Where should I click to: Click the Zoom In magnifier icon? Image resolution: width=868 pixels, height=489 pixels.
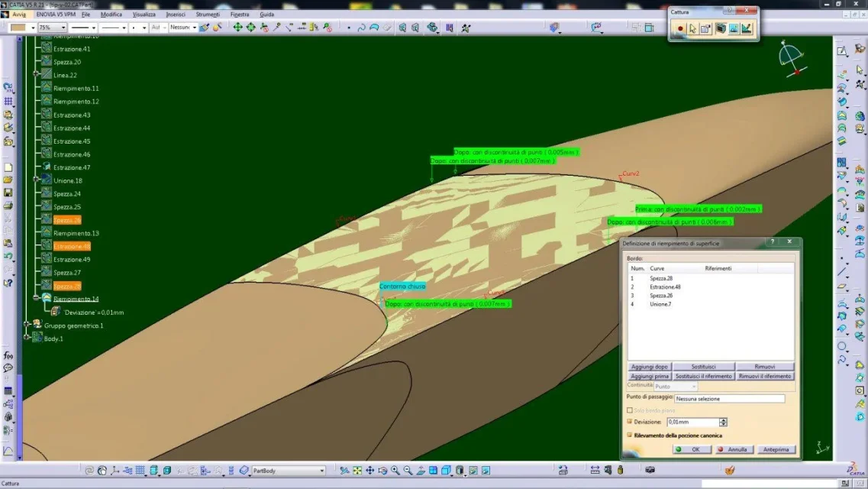[x=396, y=471]
